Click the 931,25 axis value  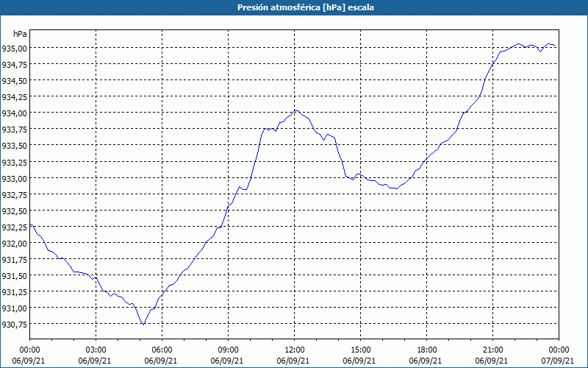click(14, 291)
